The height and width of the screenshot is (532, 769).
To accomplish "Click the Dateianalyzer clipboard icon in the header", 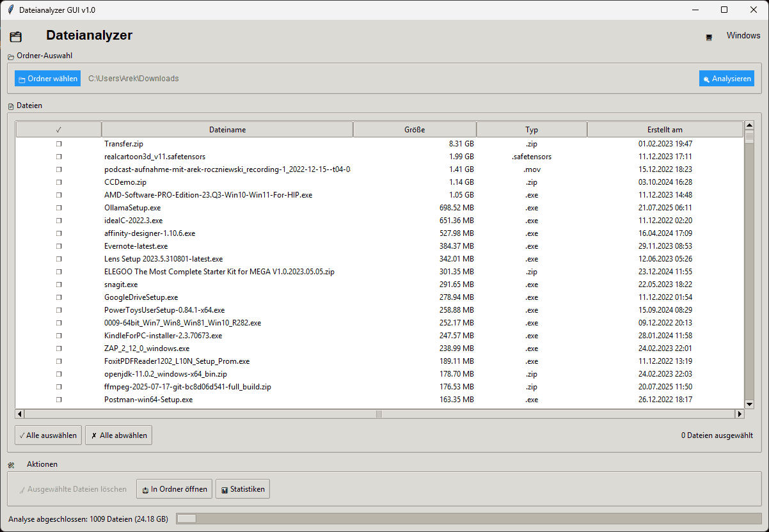I will click(x=15, y=36).
